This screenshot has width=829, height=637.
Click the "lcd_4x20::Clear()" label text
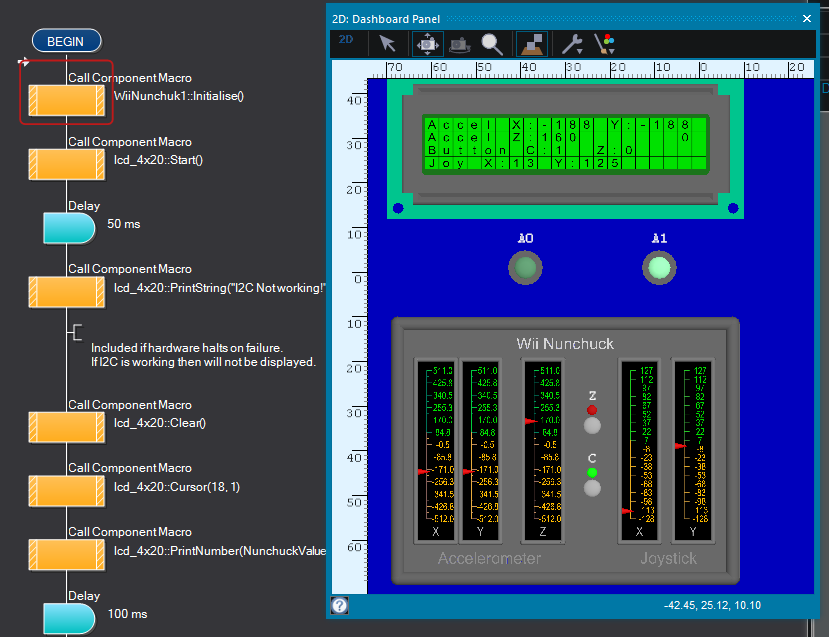click(160, 423)
